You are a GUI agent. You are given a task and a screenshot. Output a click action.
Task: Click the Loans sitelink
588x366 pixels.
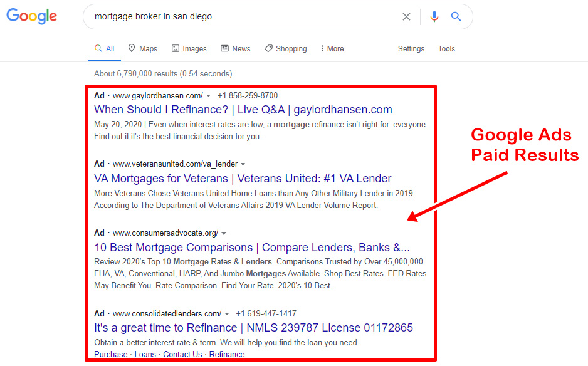145,354
